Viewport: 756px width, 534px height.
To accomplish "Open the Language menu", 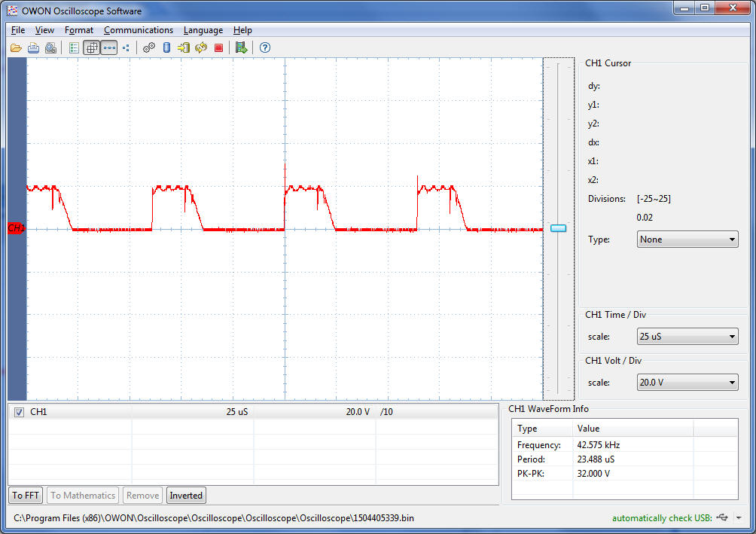I will coord(203,30).
